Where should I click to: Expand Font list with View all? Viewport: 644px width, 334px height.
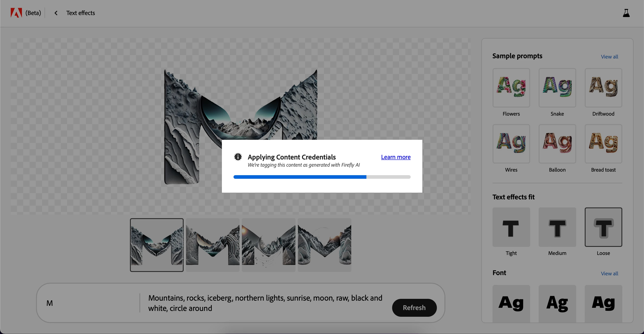(x=609, y=274)
